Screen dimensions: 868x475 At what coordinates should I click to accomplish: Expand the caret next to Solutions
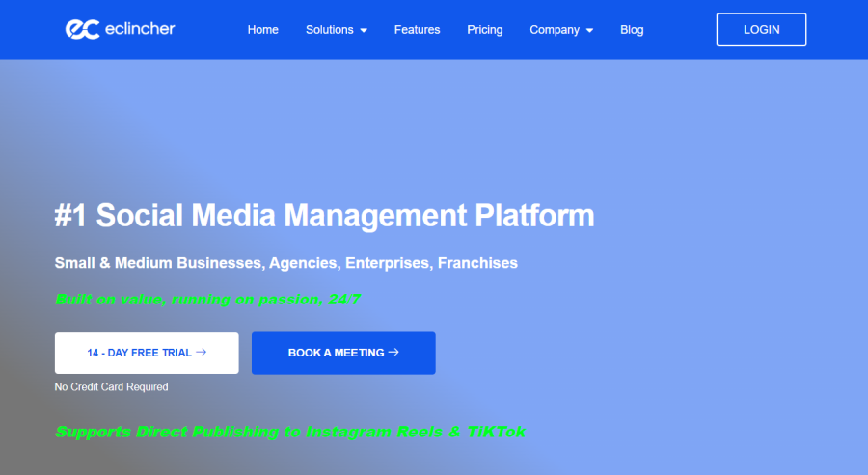[364, 31]
